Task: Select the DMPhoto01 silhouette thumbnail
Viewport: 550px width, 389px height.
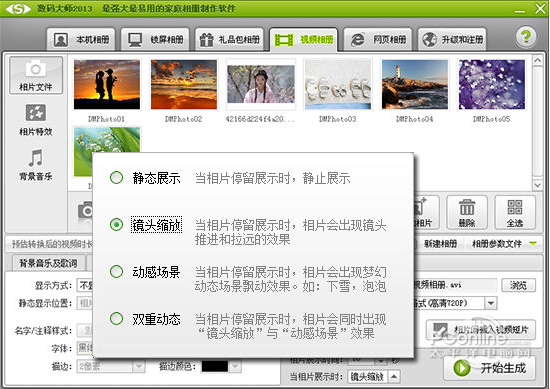Action: [x=107, y=85]
